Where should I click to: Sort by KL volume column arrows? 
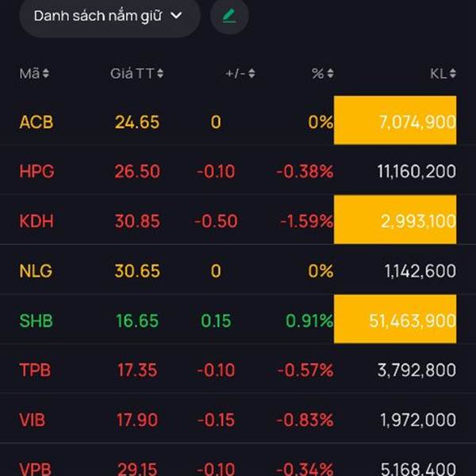pos(453,73)
